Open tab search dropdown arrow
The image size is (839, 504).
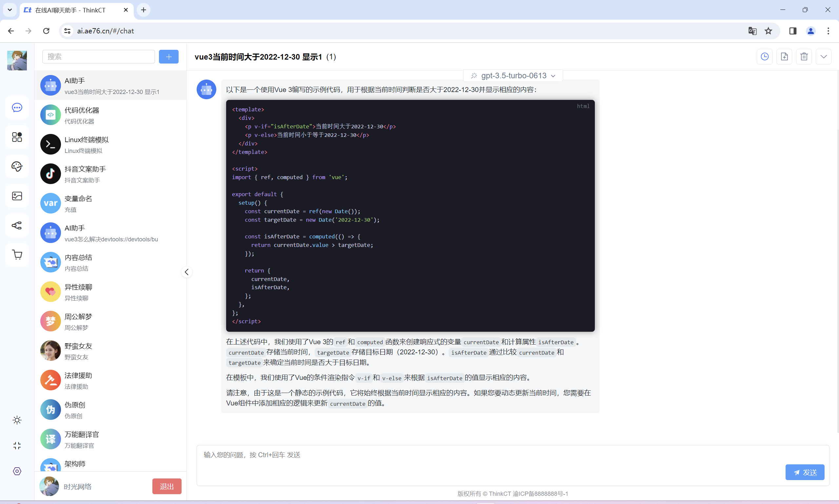[x=10, y=10]
